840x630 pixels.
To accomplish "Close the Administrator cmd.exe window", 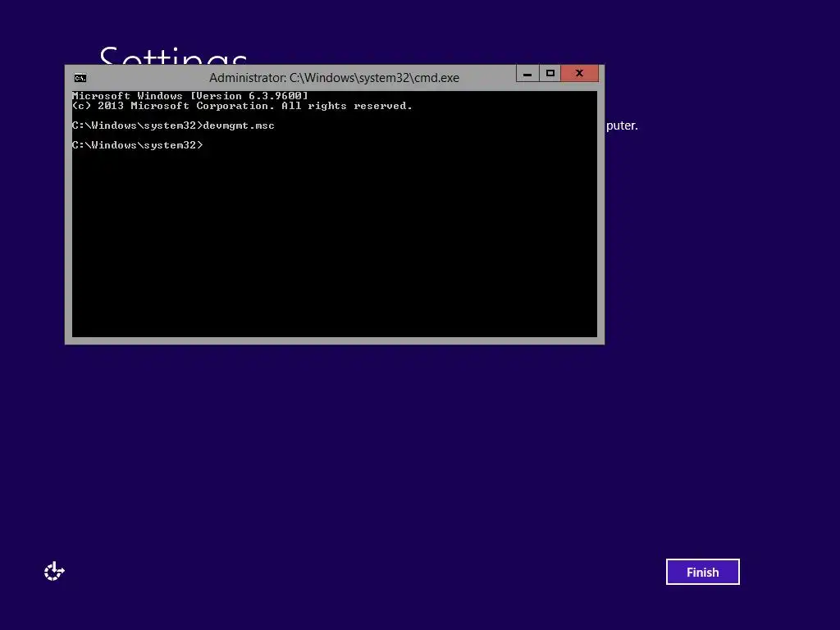I will (x=579, y=74).
